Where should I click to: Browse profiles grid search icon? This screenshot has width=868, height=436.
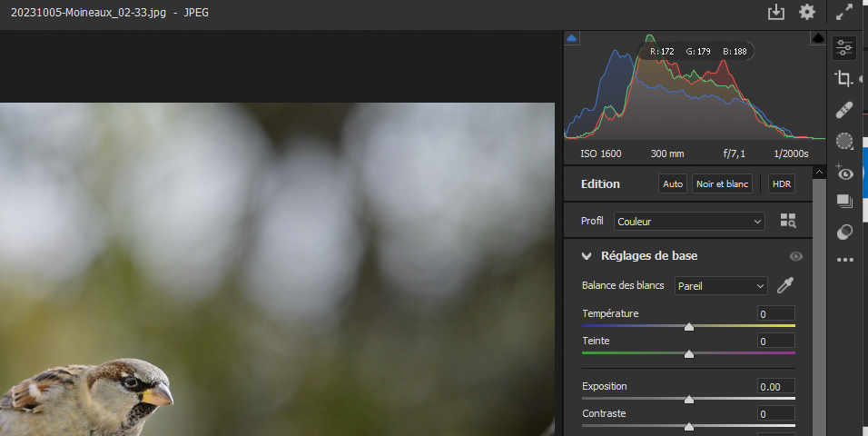coord(788,221)
